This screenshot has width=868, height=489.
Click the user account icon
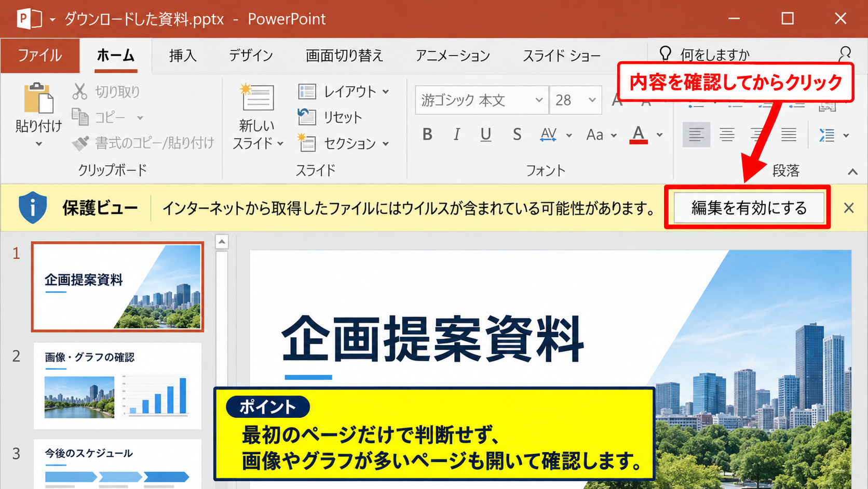[845, 54]
